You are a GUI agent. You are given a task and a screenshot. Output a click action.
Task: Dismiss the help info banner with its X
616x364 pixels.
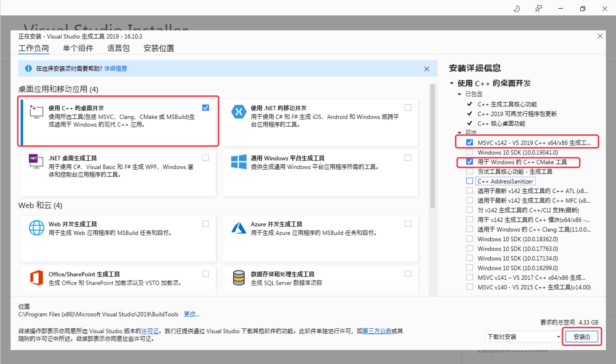coord(427,69)
